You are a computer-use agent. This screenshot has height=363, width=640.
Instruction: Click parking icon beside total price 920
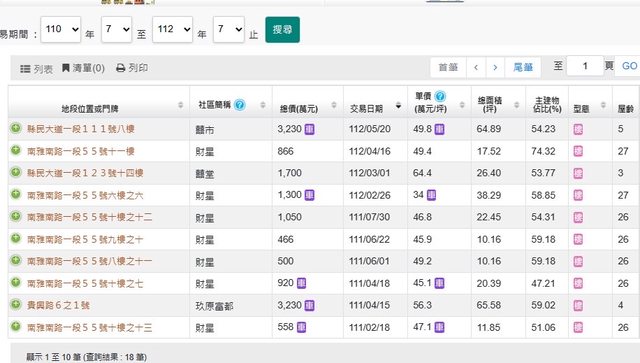tap(301, 283)
